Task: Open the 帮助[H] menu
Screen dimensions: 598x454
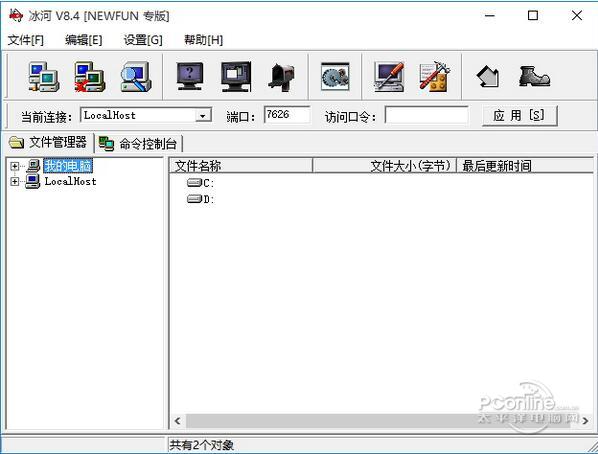Action: point(204,40)
